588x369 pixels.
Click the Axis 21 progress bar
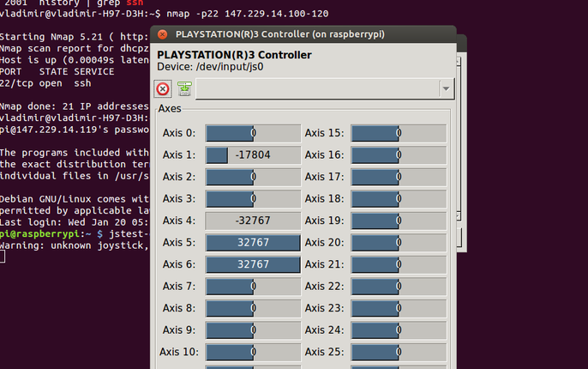point(399,264)
